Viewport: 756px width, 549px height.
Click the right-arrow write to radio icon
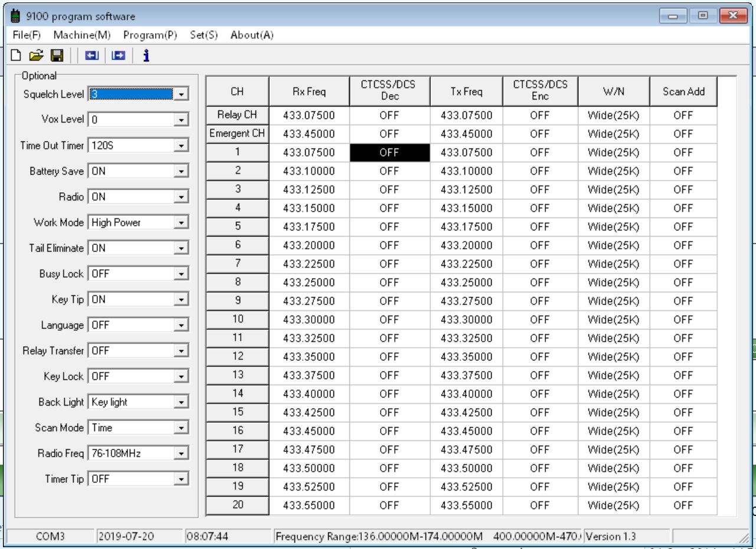(117, 55)
